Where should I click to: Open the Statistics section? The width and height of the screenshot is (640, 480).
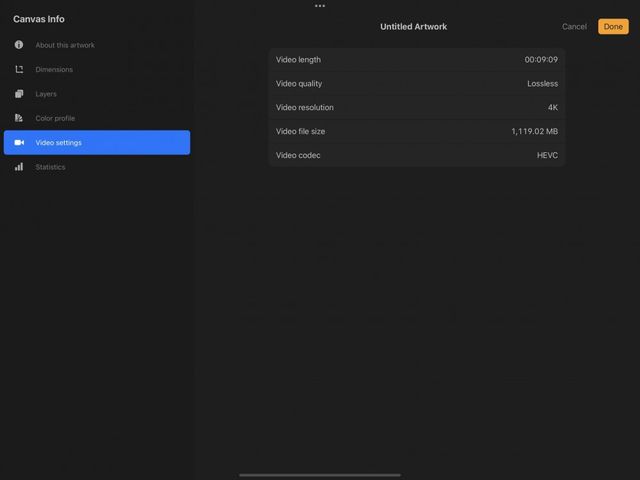click(x=97, y=167)
